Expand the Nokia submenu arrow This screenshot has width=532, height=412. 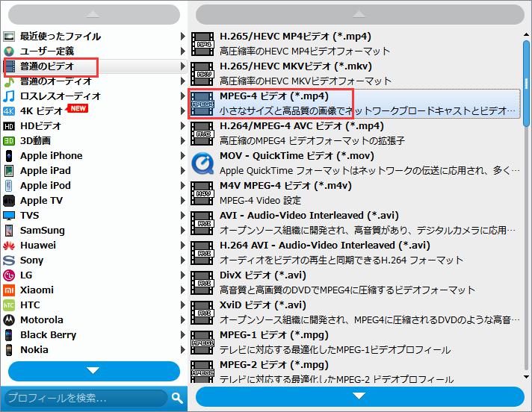tap(183, 349)
